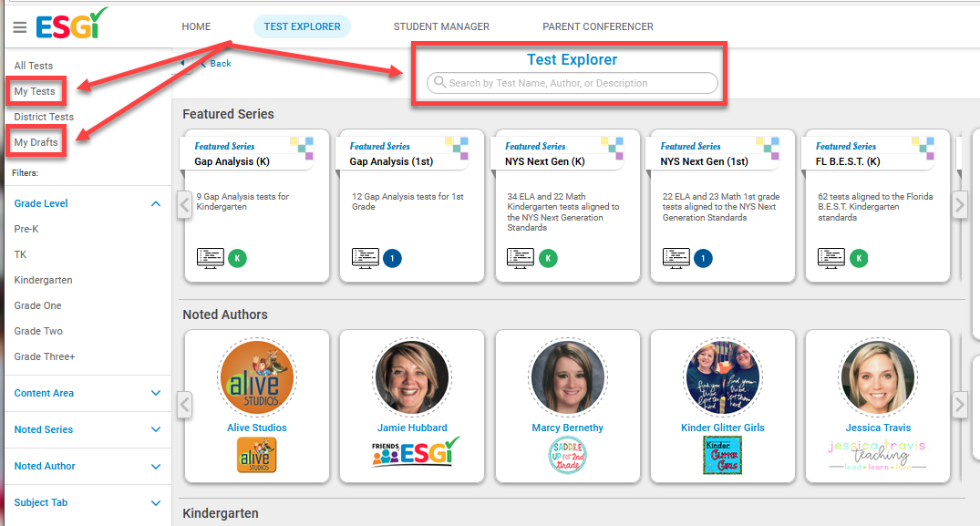980x526 pixels.
Task: Open My Drafts in sidebar
Action: (x=36, y=142)
